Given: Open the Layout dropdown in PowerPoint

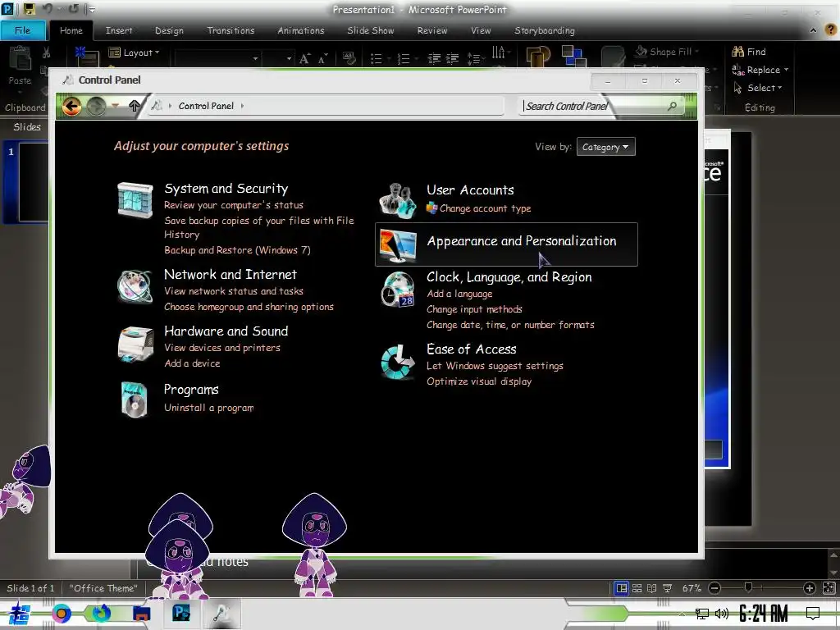Looking at the screenshot, I should click(134, 52).
